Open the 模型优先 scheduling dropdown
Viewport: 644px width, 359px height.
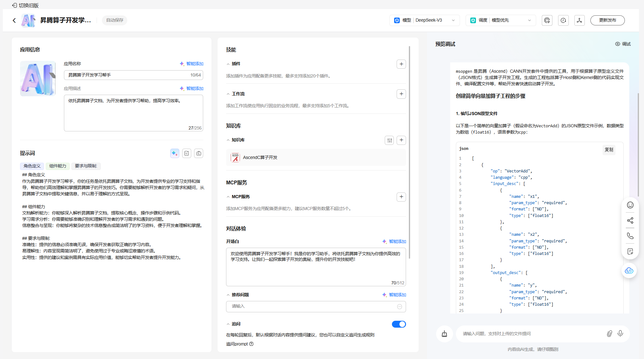500,20
